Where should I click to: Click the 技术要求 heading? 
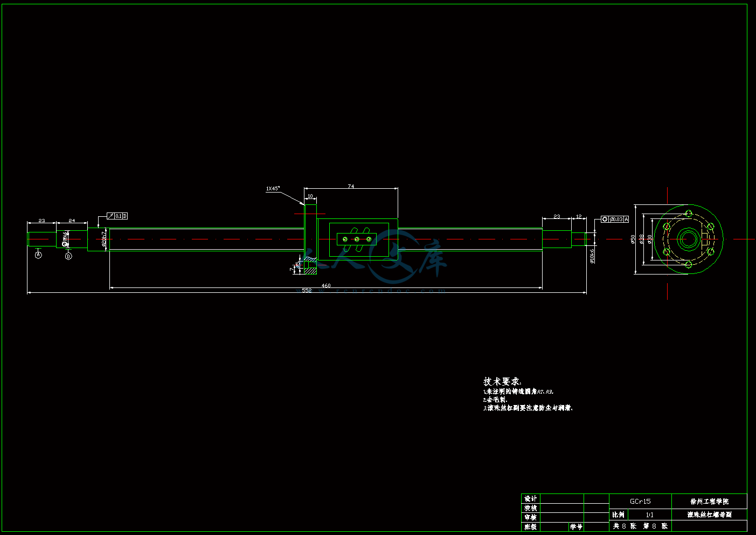[x=502, y=381]
